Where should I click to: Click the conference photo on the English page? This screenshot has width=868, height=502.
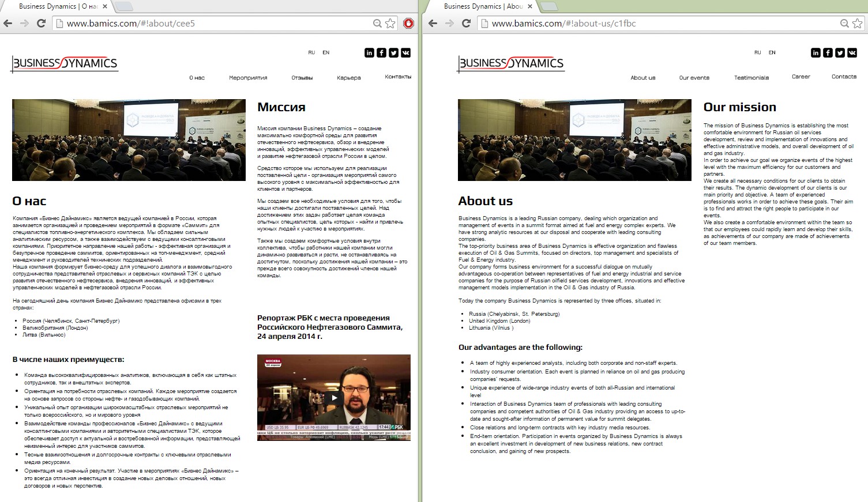574,140
